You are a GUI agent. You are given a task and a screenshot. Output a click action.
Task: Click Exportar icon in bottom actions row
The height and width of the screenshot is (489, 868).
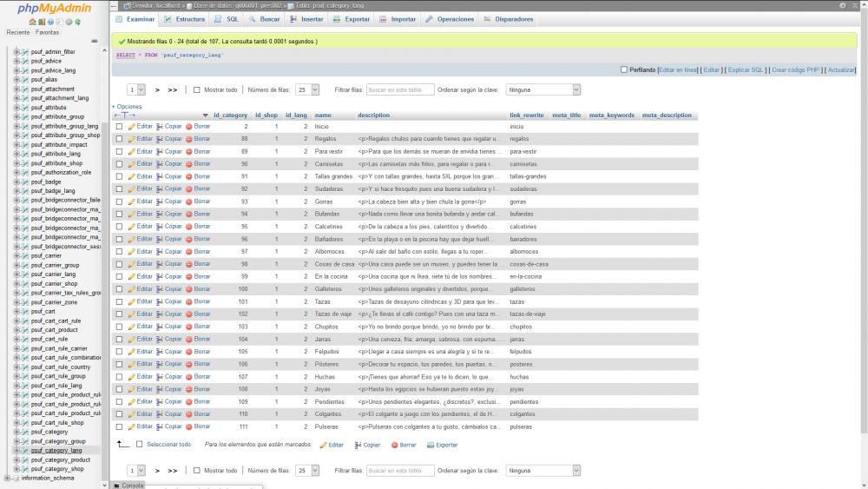431,446
